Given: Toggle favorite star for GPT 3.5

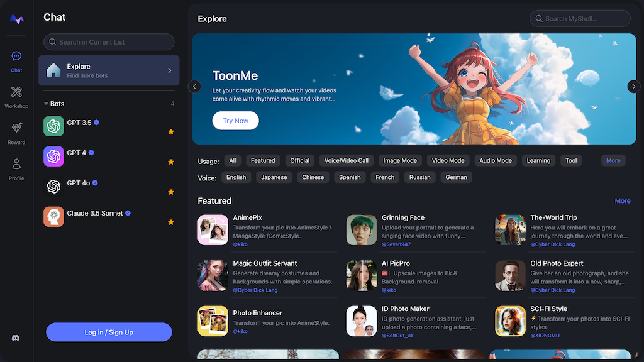Looking at the screenshot, I should click(171, 132).
